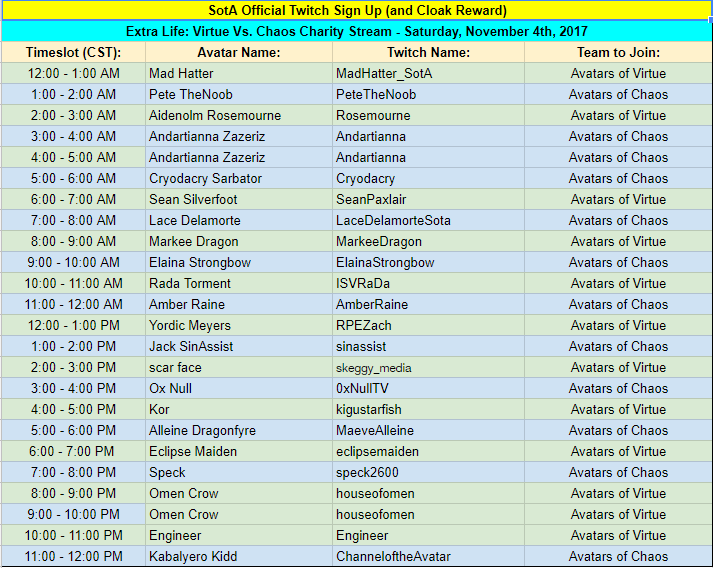Select the 'Ox Null' avatar cell
Screen dimensions: 713x568
[239, 388]
